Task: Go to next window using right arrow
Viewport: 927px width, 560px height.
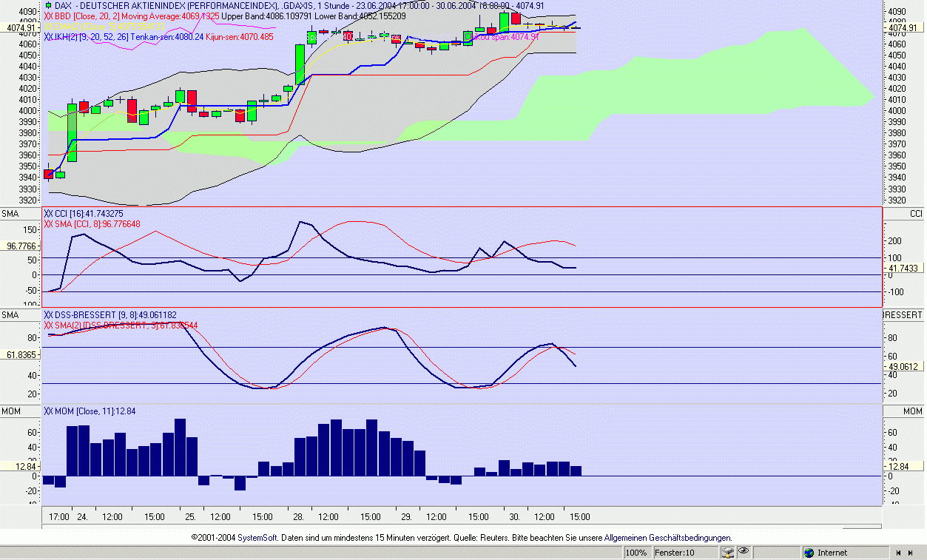Action: (x=910, y=553)
